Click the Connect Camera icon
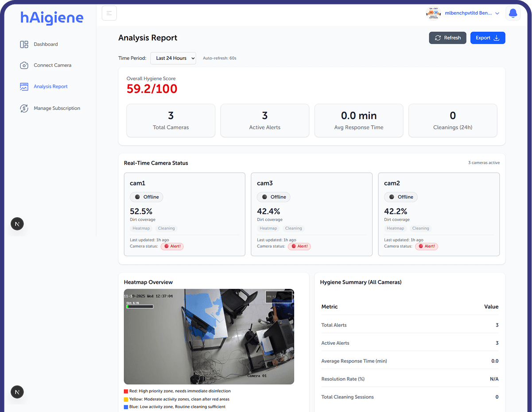The height and width of the screenshot is (412, 532). coord(24,65)
